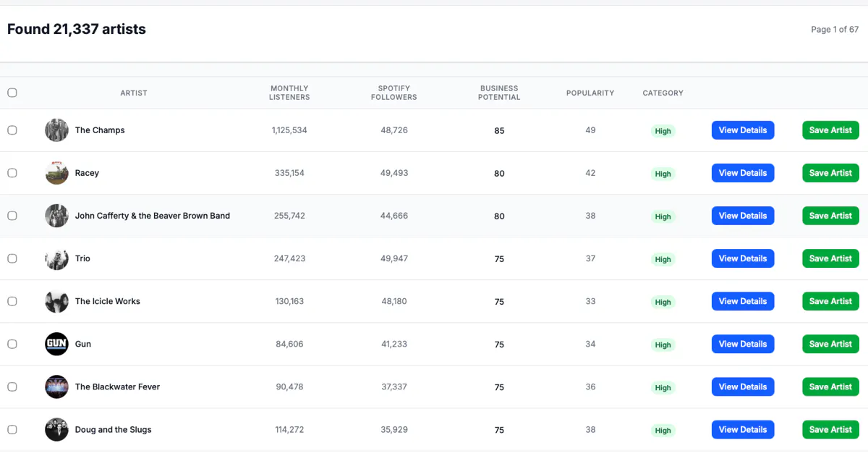Click monthly listeners value 1,125,534
Screen dimensions: 868x456
[289, 130]
